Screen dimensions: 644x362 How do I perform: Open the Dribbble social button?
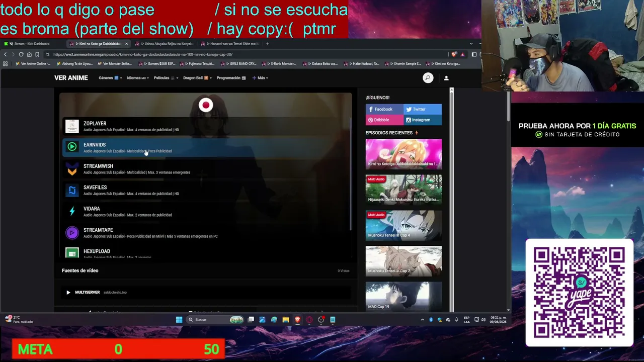coord(384,120)
